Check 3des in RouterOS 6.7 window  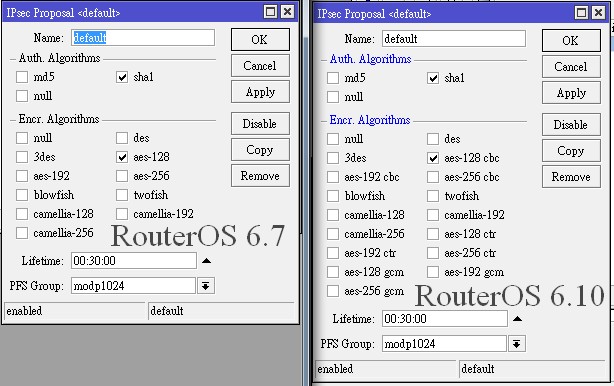pyautogui.click(x=22, y=157)
